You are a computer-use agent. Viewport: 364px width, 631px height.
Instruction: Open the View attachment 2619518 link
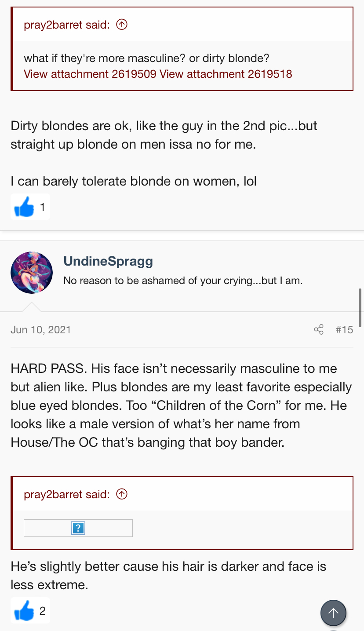point(226,73)
